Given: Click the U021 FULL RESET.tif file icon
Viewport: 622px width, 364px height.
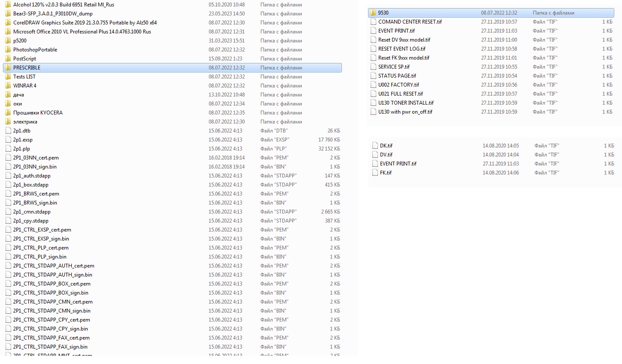Looking at the screenshot, I should click(373, 94).
